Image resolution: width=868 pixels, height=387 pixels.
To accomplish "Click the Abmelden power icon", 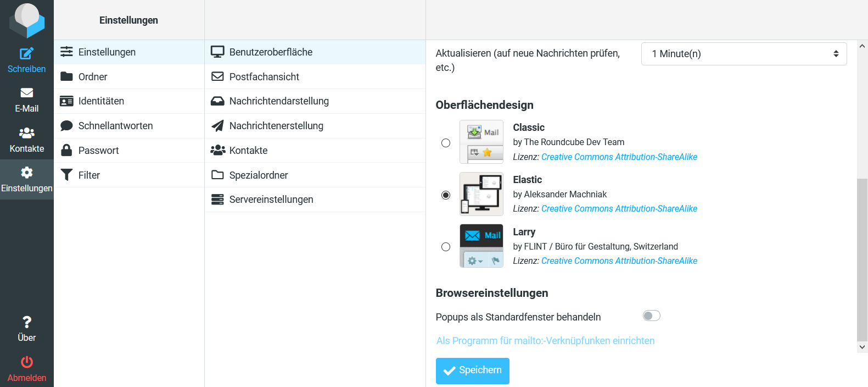I will pos(26,362).
